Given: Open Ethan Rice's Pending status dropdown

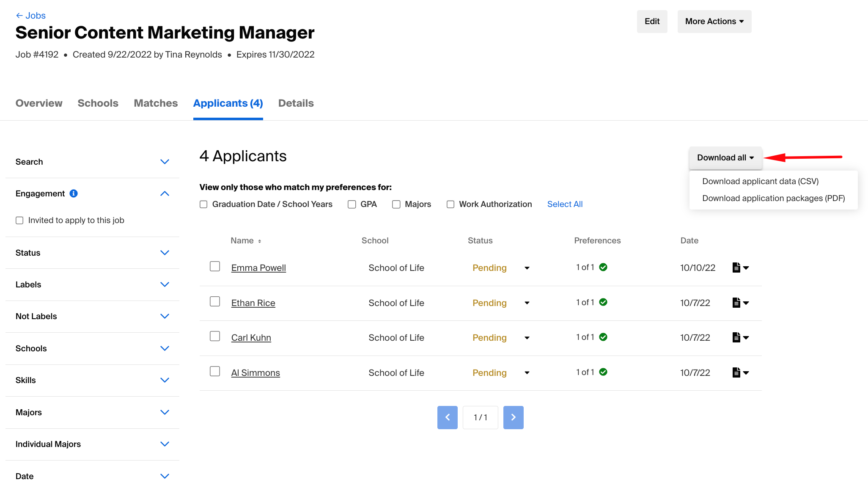Looking at the screenshot, I should (527, 303).
